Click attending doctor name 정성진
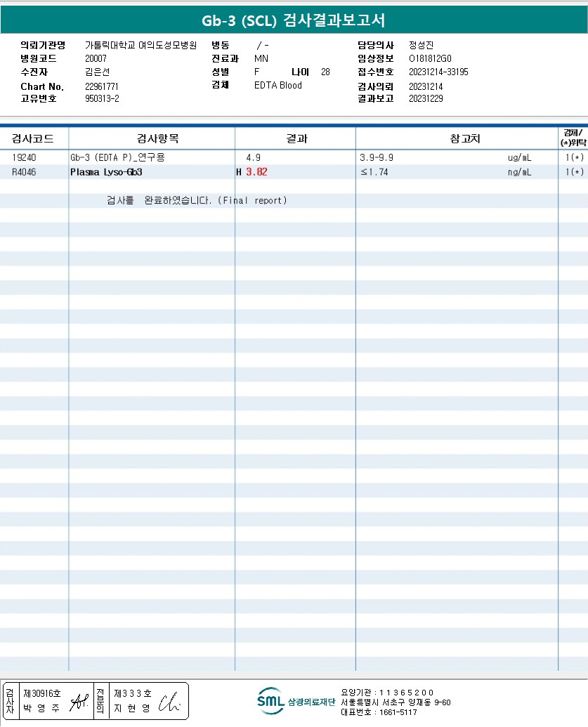This screenshot has height=727, width=588. pyautogui.click(x=421, y=45)
